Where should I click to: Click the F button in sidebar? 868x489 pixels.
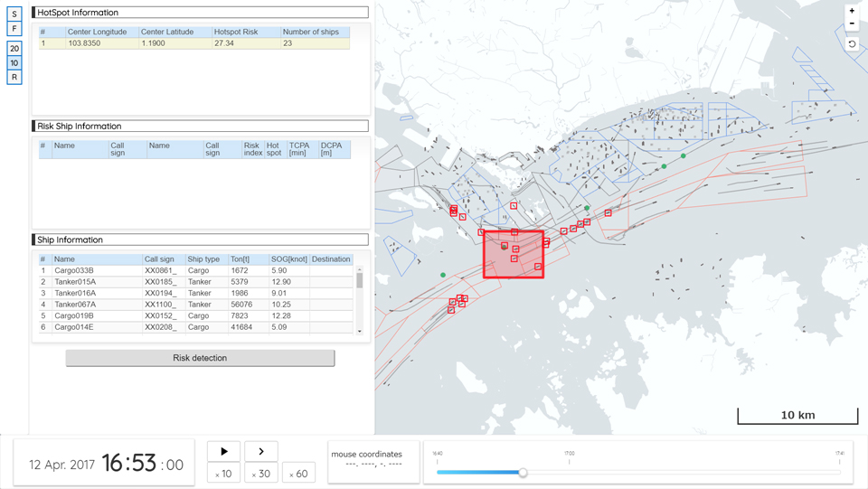click(14, 29)
